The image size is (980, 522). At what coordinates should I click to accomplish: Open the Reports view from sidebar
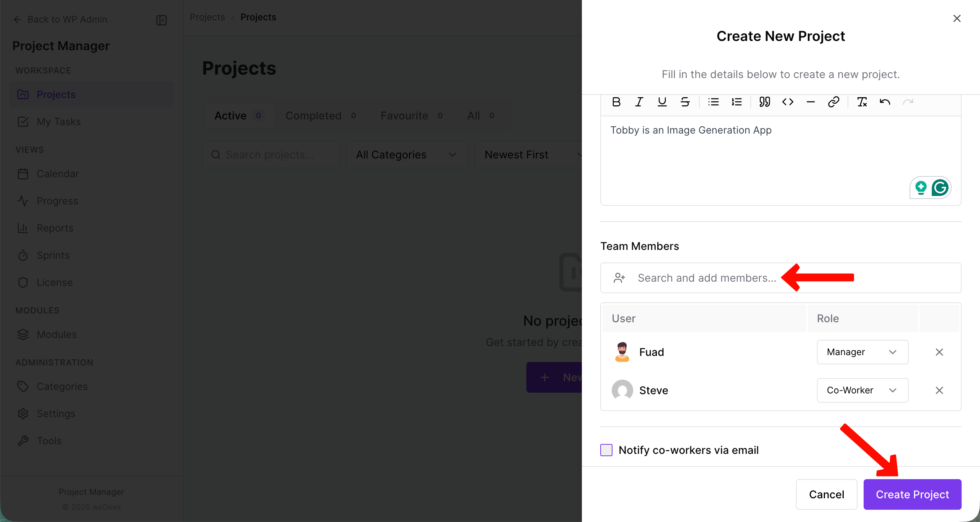(x=55, y=228)
